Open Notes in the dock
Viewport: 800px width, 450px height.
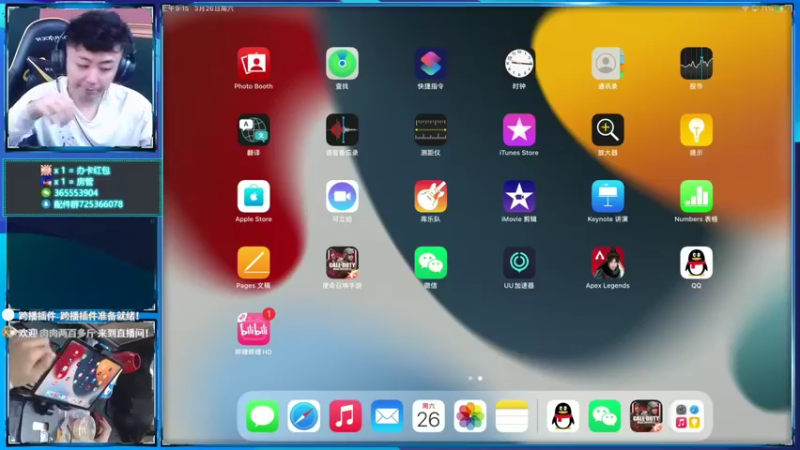pyautogui.click(x=511, y=416)
